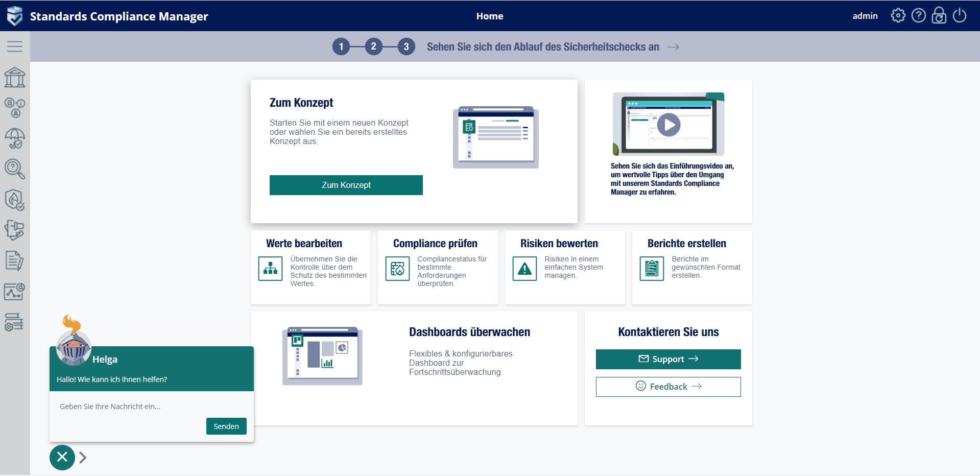Click the dashboard illustration thumbnail
This screenshot has height=476, width=980.
322,356
